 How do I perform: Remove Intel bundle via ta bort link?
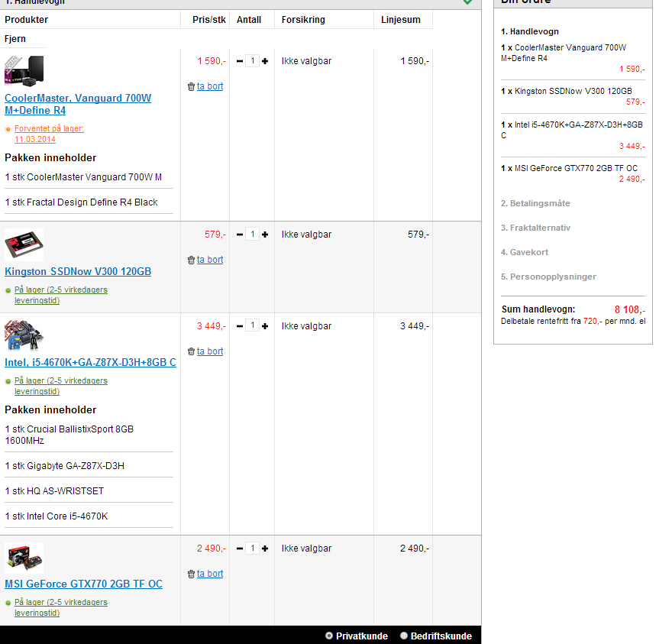[x=210, y=351]
